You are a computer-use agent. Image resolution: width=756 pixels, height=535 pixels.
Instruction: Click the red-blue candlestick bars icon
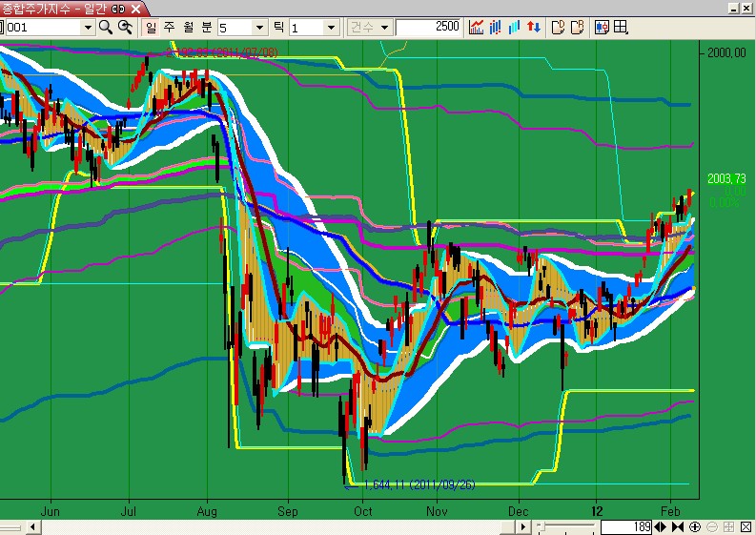point(496,27)
